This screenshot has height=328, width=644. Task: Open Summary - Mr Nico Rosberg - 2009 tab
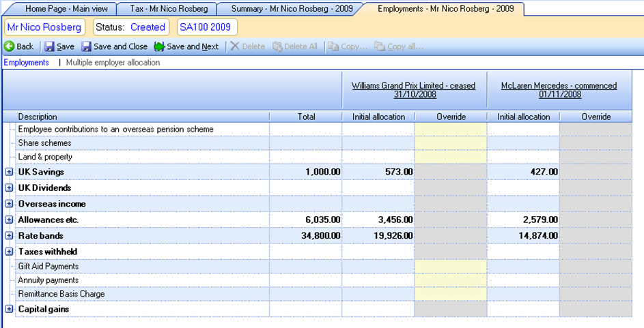tap(292, 9)
